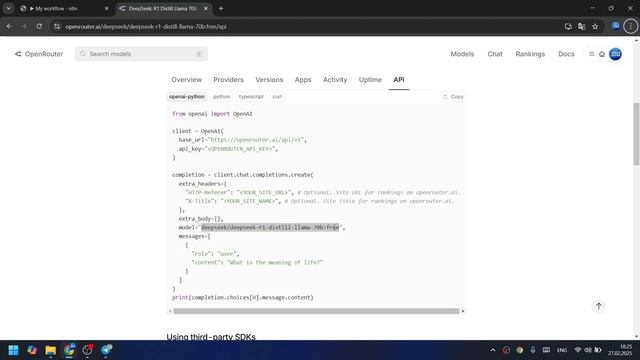View site information icon in address bar
640x360 pixels.
(x=57, y=27)
